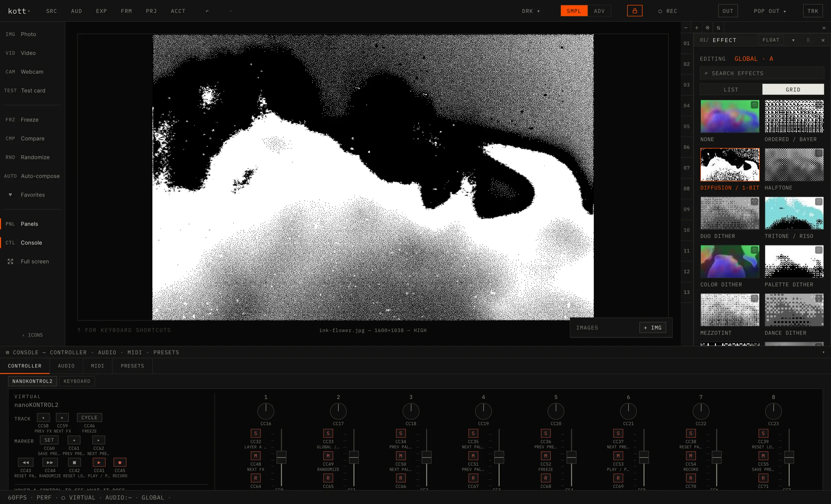
Task: Click the up-down swap arrows icon
Action: [718, 28]
